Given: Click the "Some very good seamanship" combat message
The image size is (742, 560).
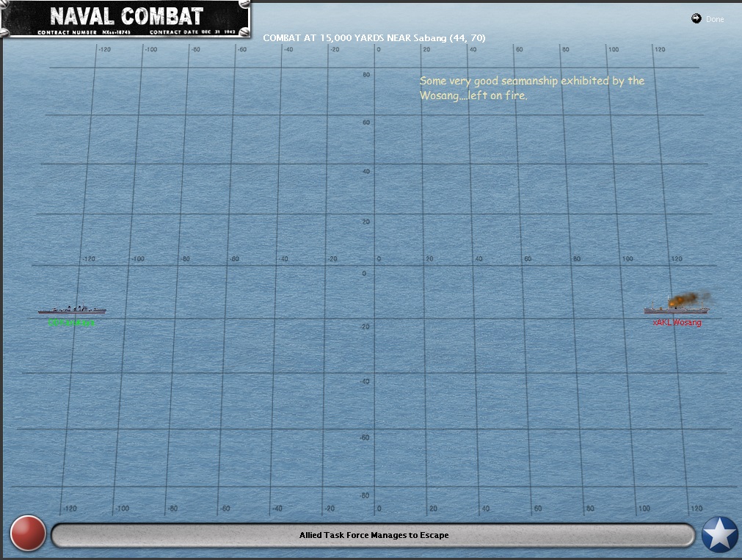Looking at the screenshot, I should coord(532,88).
